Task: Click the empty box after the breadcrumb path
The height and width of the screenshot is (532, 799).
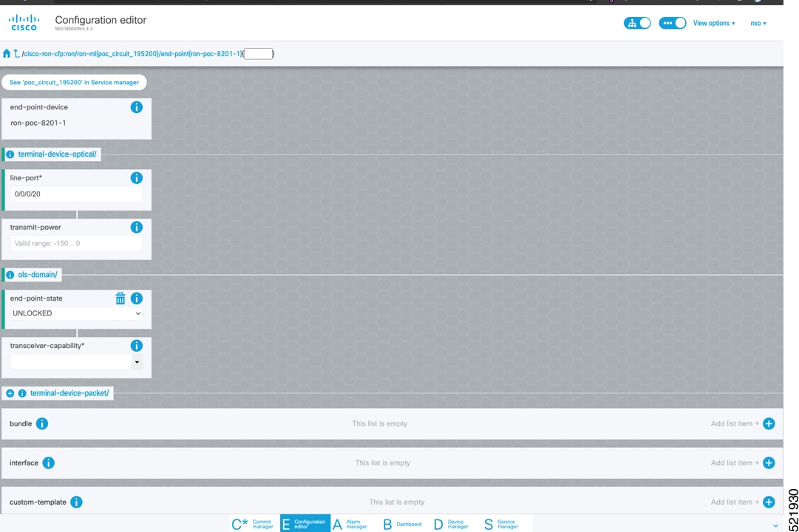Action: pos(259,53)
